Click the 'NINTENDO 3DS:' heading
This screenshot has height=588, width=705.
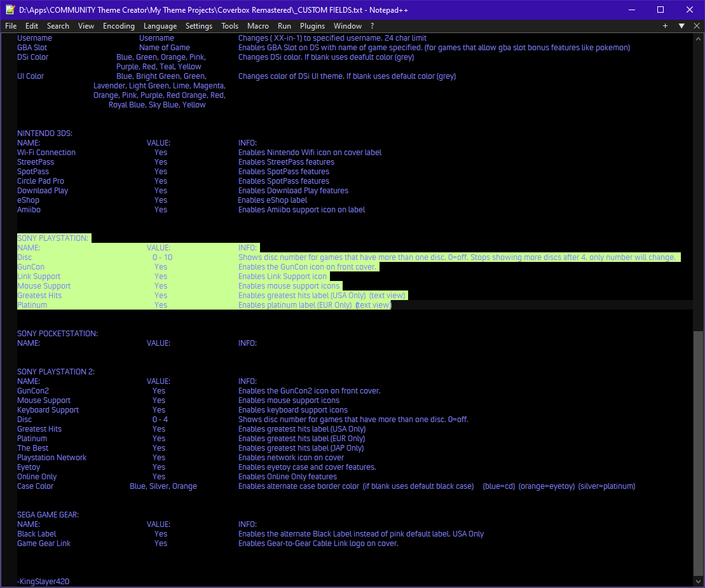tap(44, 133)
